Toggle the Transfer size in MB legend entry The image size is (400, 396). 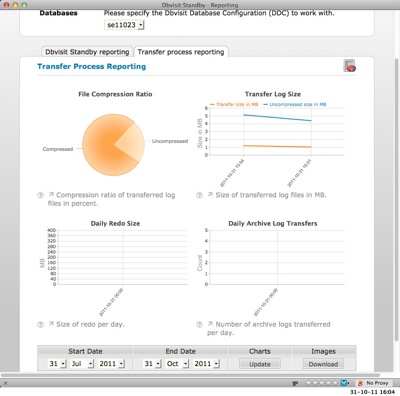234,104
